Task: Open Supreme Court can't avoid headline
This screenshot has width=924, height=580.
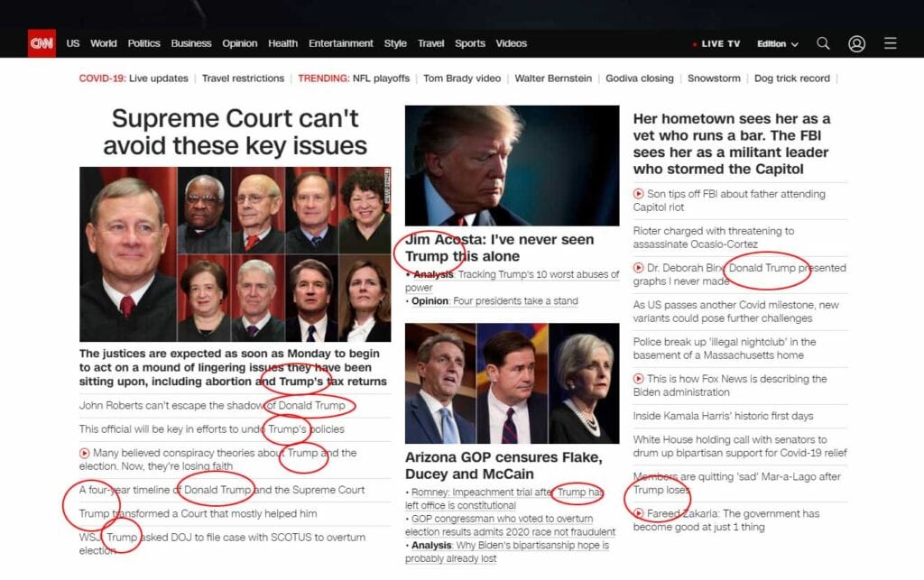Action: pos(236,132)
